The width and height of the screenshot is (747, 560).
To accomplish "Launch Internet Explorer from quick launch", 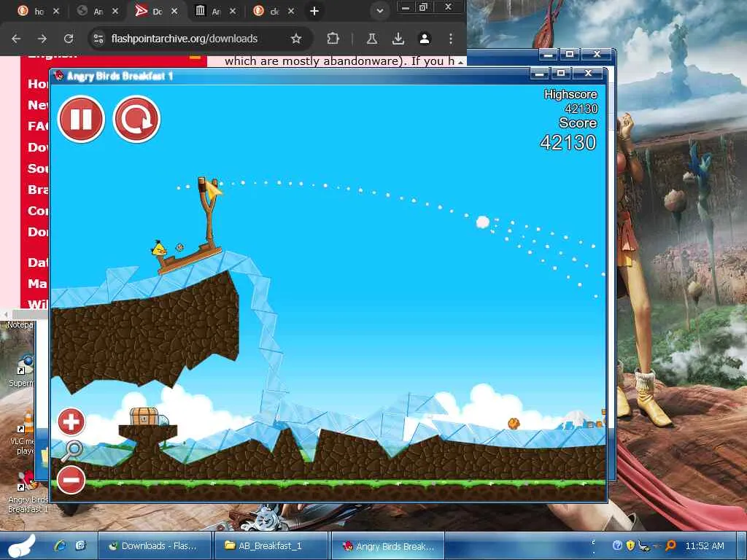I will [x=60, y=545].
